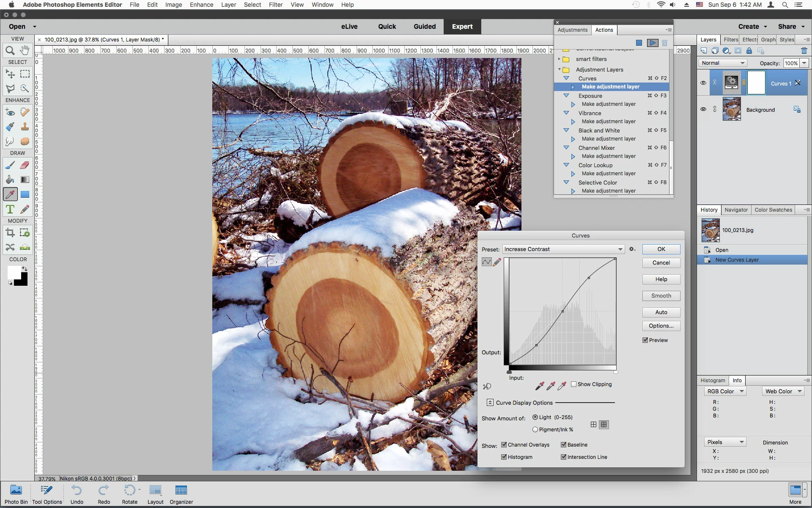Click the Play action button

click(x=653, y=43)
